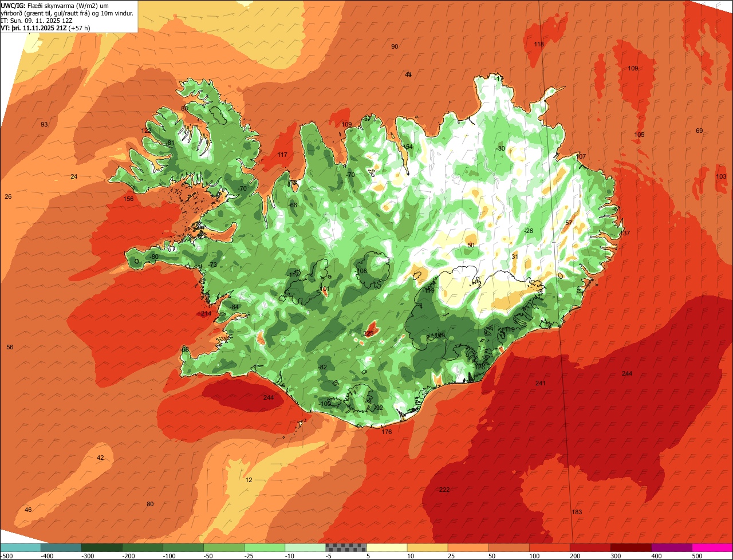Click the value 122 in the Westfjords

[x=147, y=131]
